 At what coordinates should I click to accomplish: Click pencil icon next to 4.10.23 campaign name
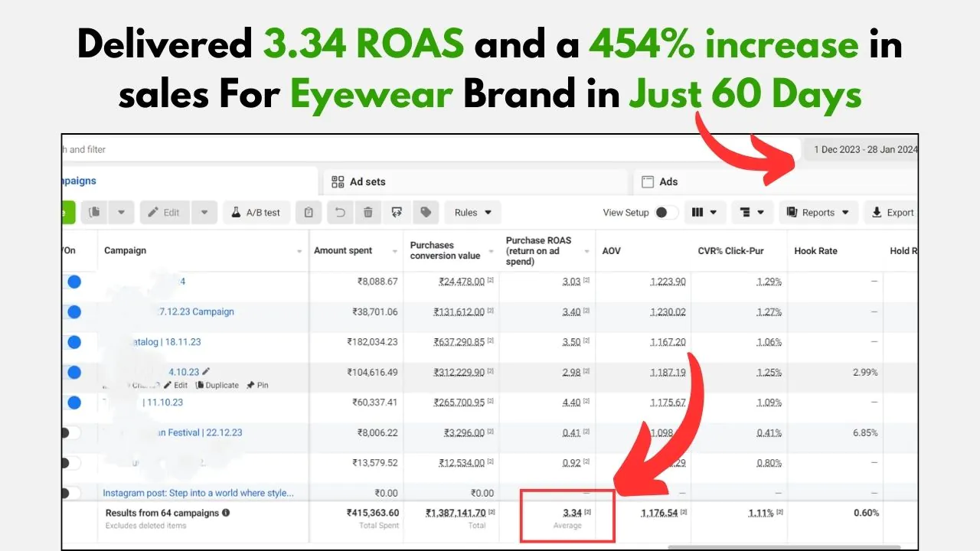[206, 371]
